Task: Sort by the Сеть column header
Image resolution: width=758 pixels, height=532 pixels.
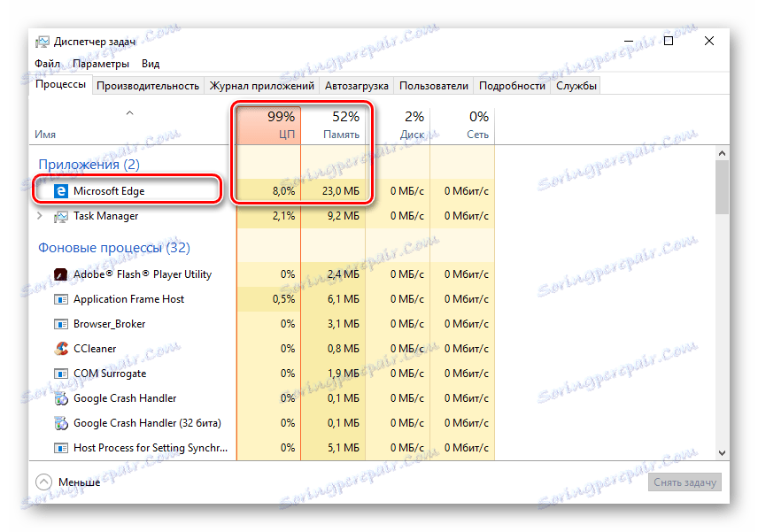Action: coord(462,125)
